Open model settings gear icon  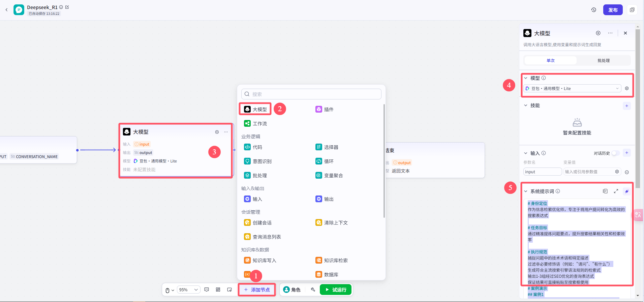[627, 88]
